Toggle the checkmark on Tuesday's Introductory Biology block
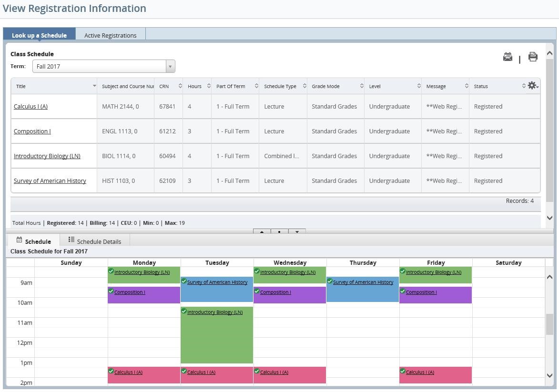The image size is (559, 392). (x=184, y=312)
